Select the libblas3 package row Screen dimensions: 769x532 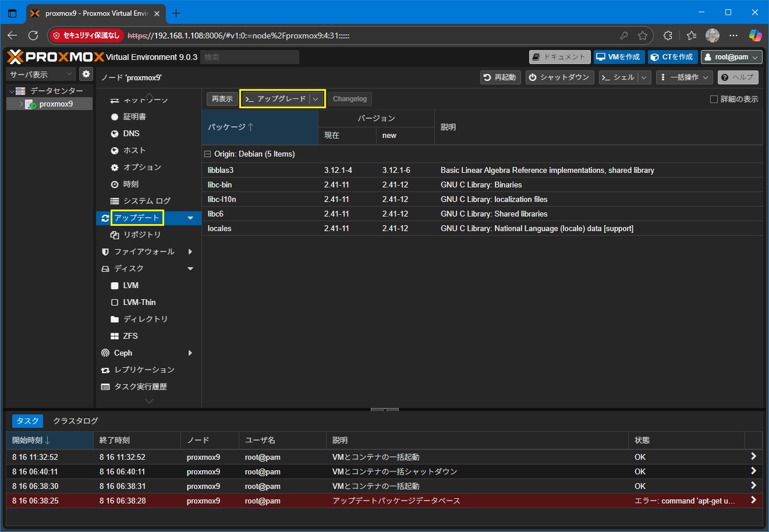pyautogui.click(x=482, y=170)
